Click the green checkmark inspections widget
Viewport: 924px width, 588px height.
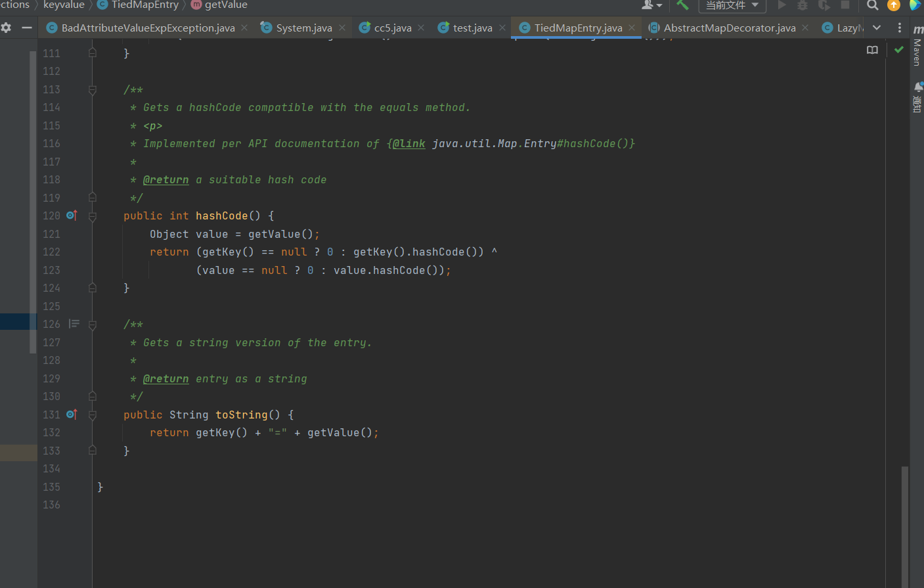(899, 49)
